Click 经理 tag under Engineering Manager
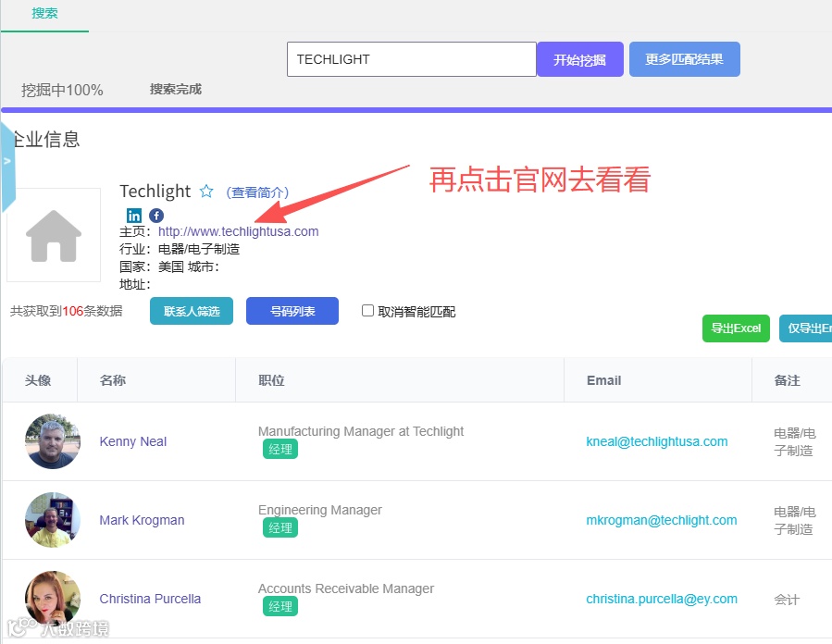This screenshot has height=644, width=832. tap(280, 527)
